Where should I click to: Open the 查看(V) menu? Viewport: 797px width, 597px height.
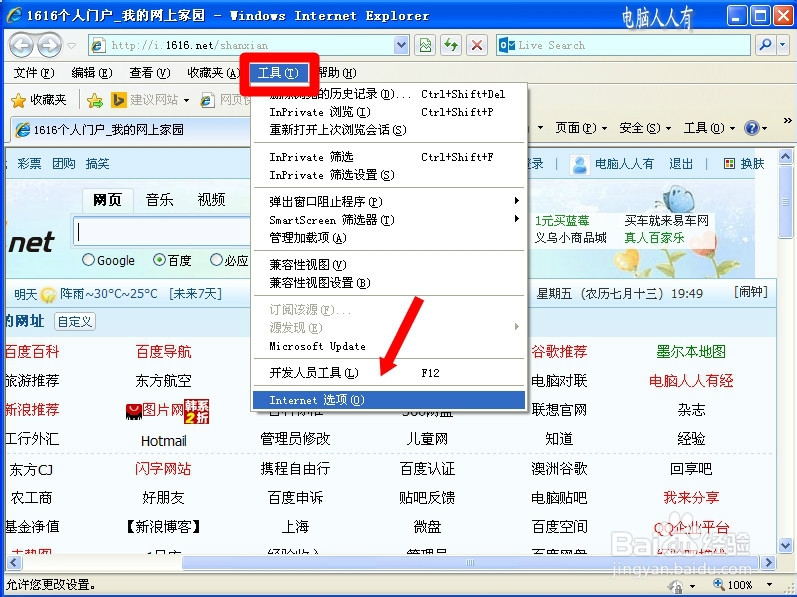150,73
